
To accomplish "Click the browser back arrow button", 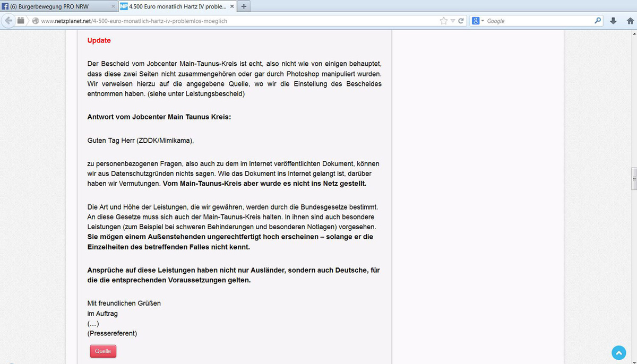I will coord(8,21).
